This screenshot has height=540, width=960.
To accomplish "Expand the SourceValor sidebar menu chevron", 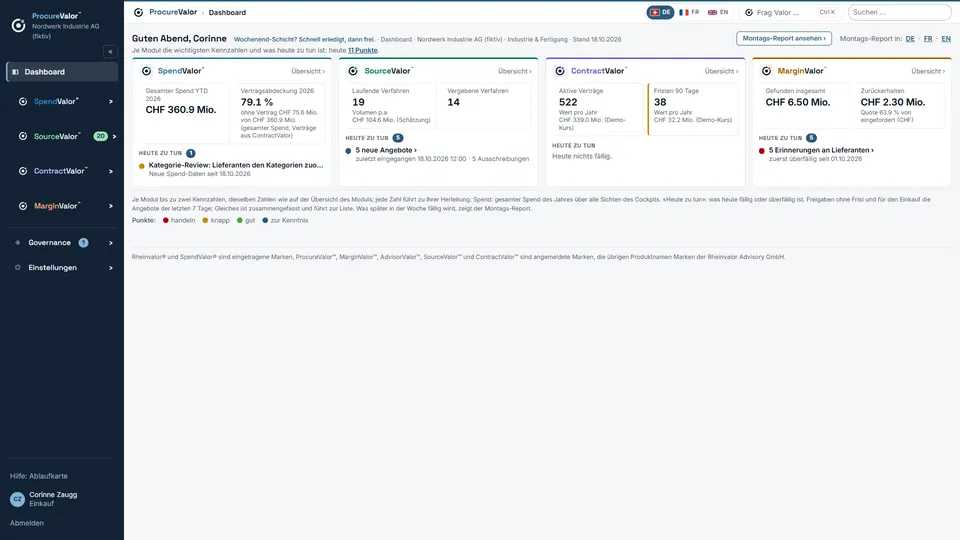I will coord(114,137).
